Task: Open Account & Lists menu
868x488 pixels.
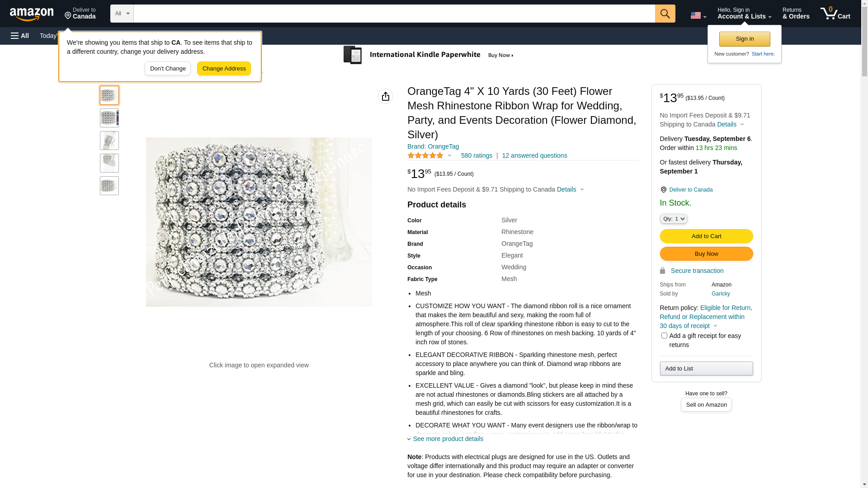Action: click(x=744, y=14)
